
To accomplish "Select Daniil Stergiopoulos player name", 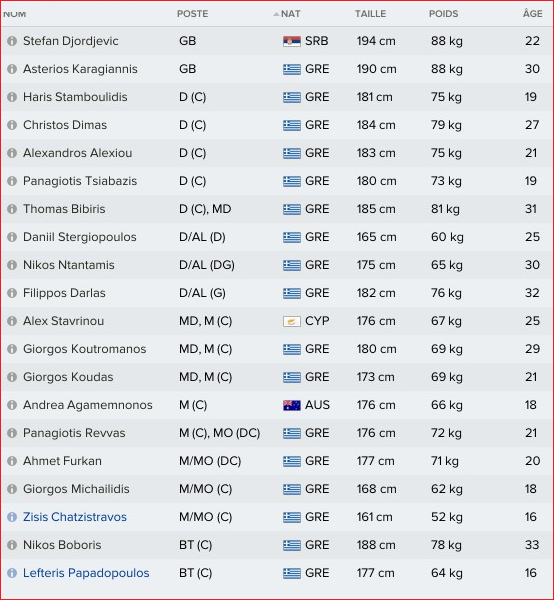I will point(80,237).
